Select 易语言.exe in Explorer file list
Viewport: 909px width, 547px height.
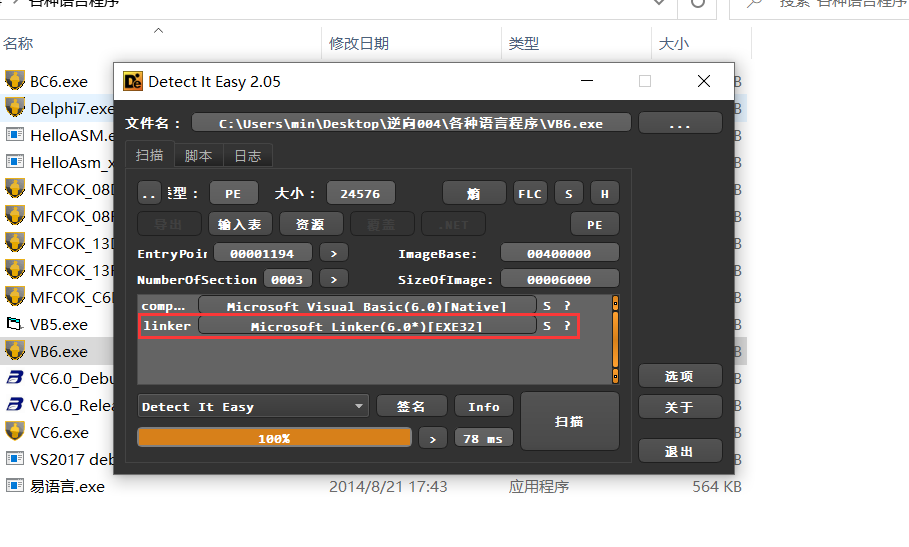[67, 486]
